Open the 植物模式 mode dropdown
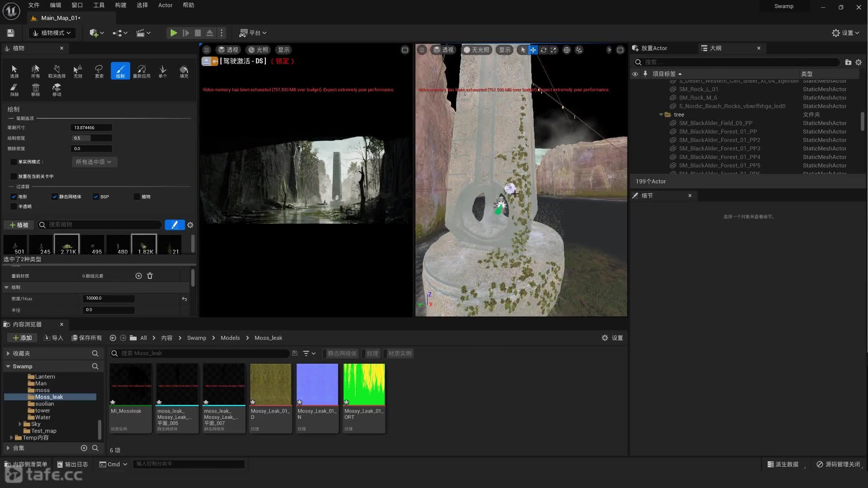This screenshot has height=488, width=868. [x=52, y=33]
